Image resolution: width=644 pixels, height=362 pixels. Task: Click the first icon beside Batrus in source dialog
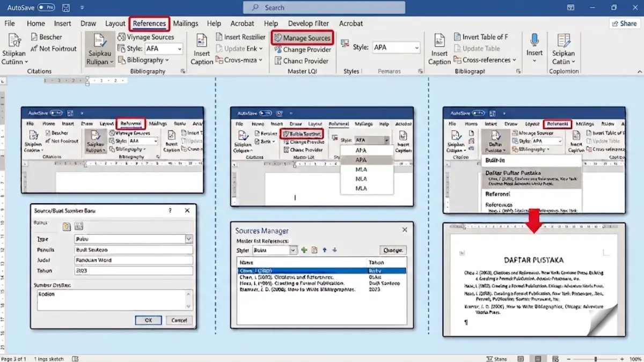[x=67, y=226]
